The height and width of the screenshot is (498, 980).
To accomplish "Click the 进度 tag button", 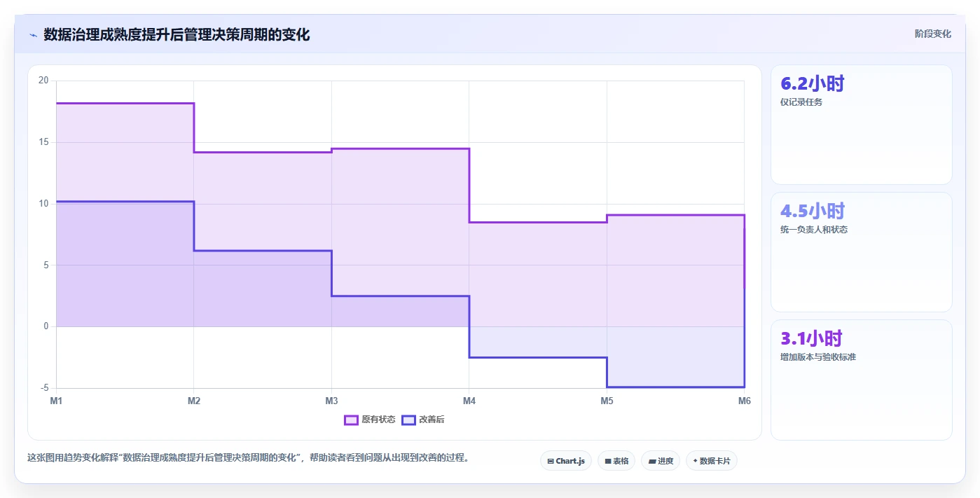I will 661,461.
